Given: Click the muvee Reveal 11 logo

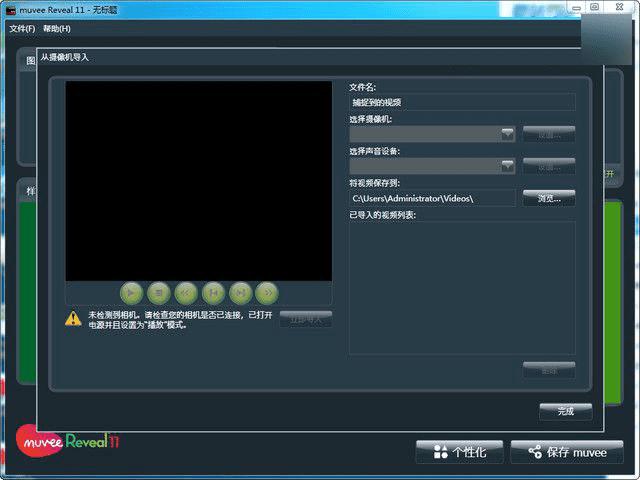Looking at the screenshot, I should (x=68, y=441).
